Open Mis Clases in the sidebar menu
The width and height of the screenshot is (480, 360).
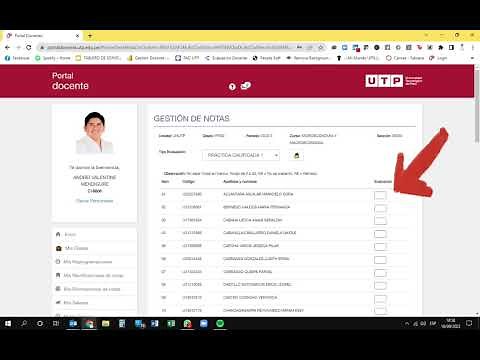[x=72, y=248]
